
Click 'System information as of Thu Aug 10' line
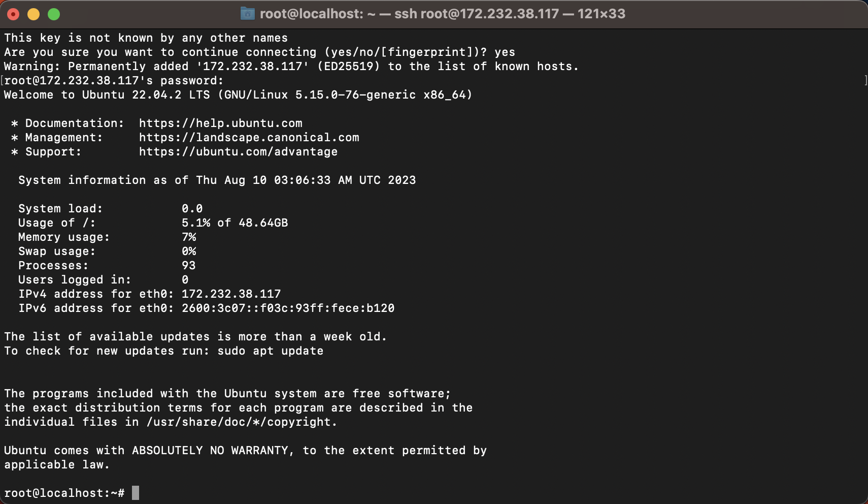(x=217, y=180)
